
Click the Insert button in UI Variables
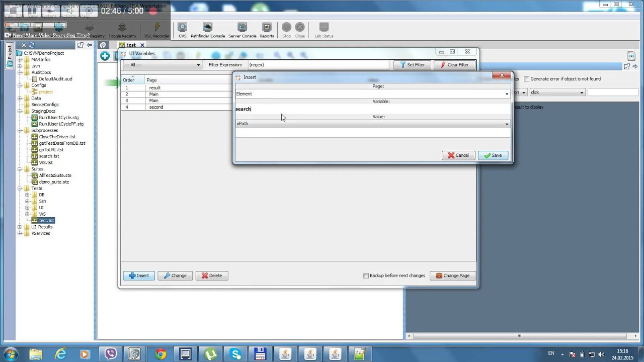click(139, 276)
